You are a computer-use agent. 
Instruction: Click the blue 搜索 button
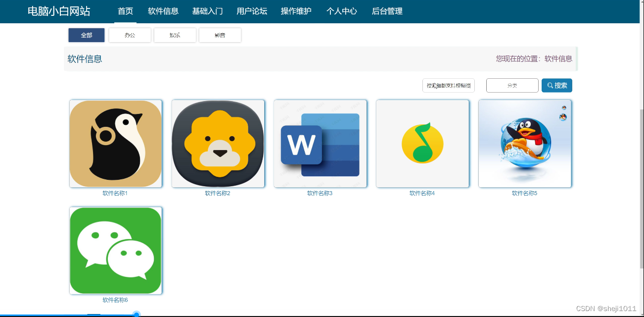[557, 86]
